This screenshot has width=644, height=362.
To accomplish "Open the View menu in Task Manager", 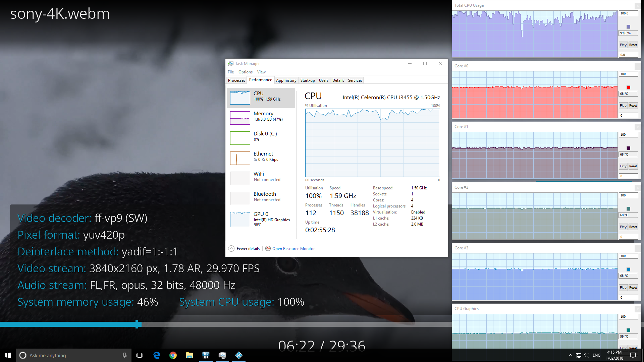I will pyautogui.click(x=261, y=72).
